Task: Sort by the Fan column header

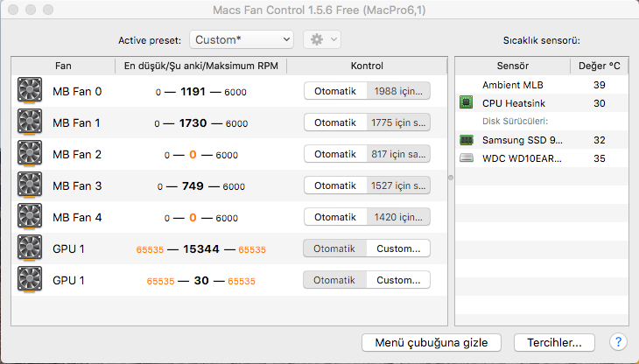Action: click(x=63, y=66)
